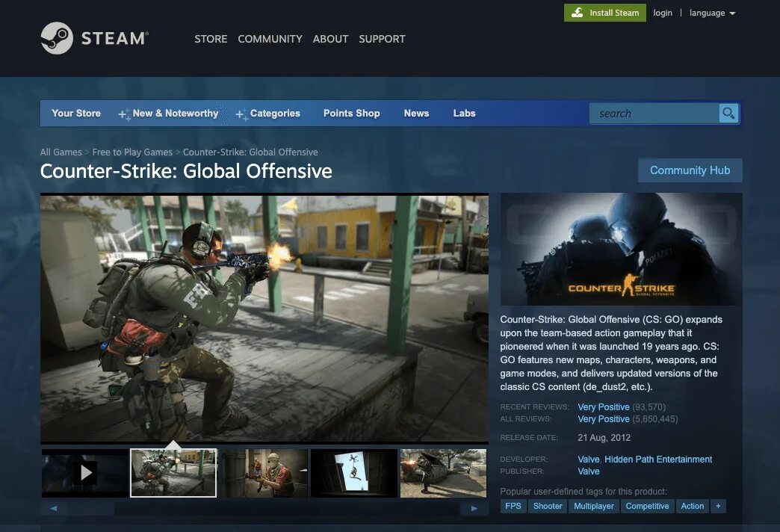This screenshot has height=532, width=780.
Task: Click the Counter-Strike: Global Offensive breadcrumb
Action: (250, 152)
